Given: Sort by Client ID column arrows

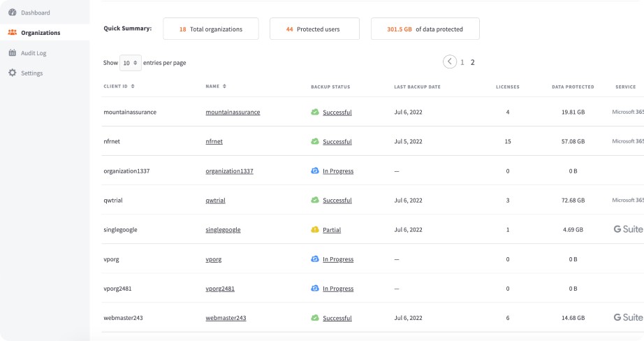Looking at the screenshot, I should coord(133,86).
